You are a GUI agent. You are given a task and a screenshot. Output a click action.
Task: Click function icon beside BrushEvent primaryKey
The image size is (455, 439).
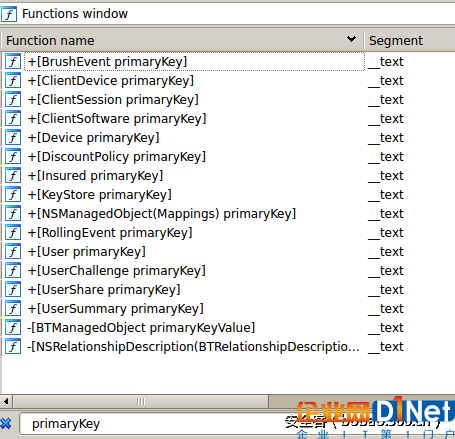[x=13, y=61]
